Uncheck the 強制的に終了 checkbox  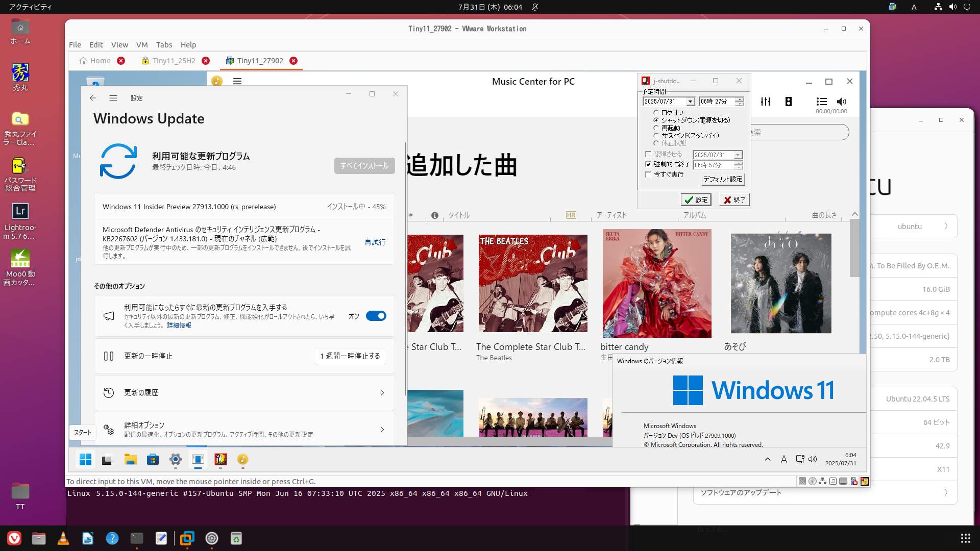(648, 164)
